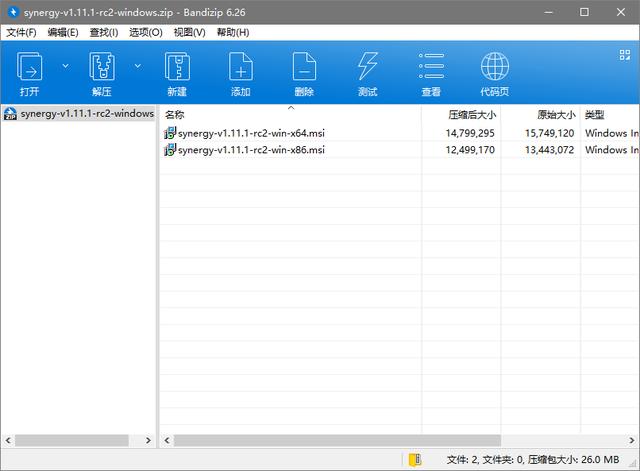Minimize the Bandizip window
Screen dimensions: 640x471
(548, 12)
